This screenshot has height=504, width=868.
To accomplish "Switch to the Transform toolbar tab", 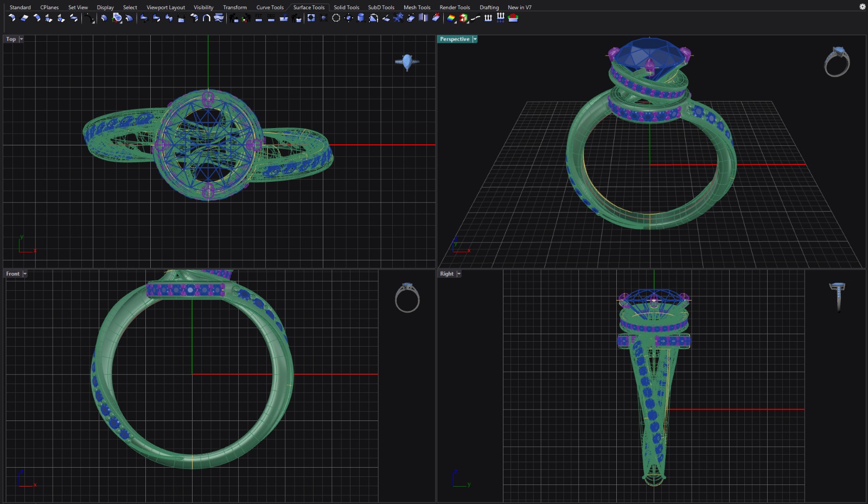I will (x=235, y=8).
